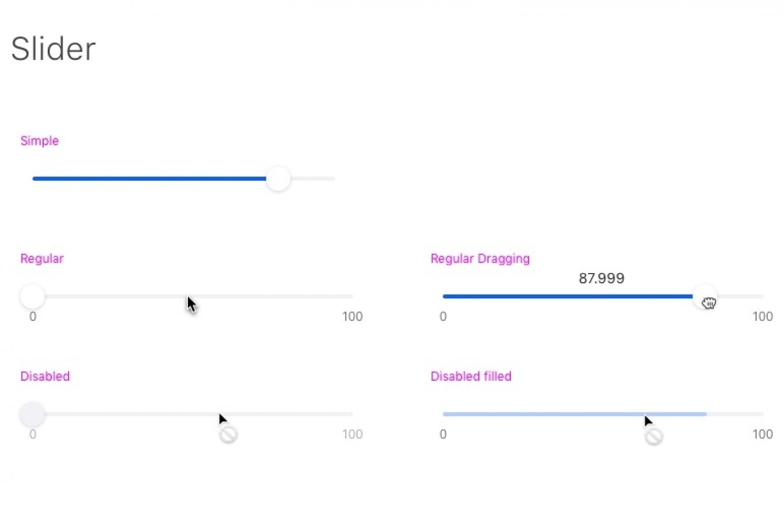The width and height of the screenshot is (783, 532).
Task: Click the 100 label under Disabled filled slider
Action: pyautogui.click(x=763, y=434)
